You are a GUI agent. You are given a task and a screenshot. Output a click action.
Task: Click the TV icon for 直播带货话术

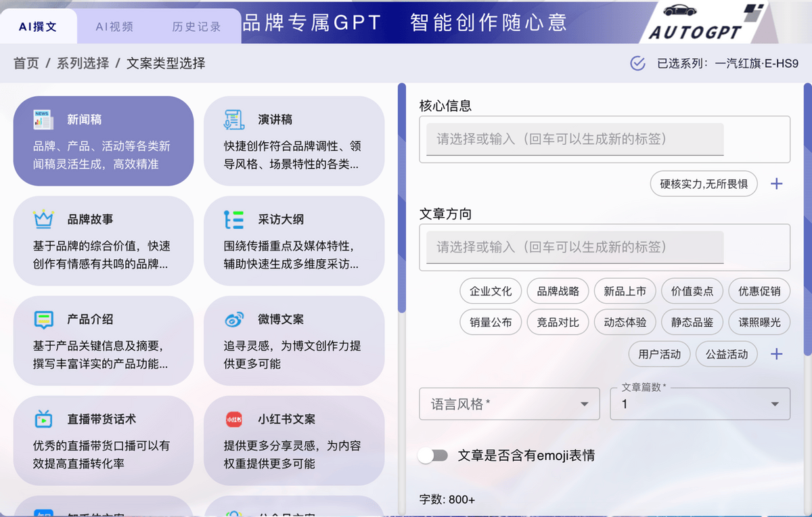point(43,419)
